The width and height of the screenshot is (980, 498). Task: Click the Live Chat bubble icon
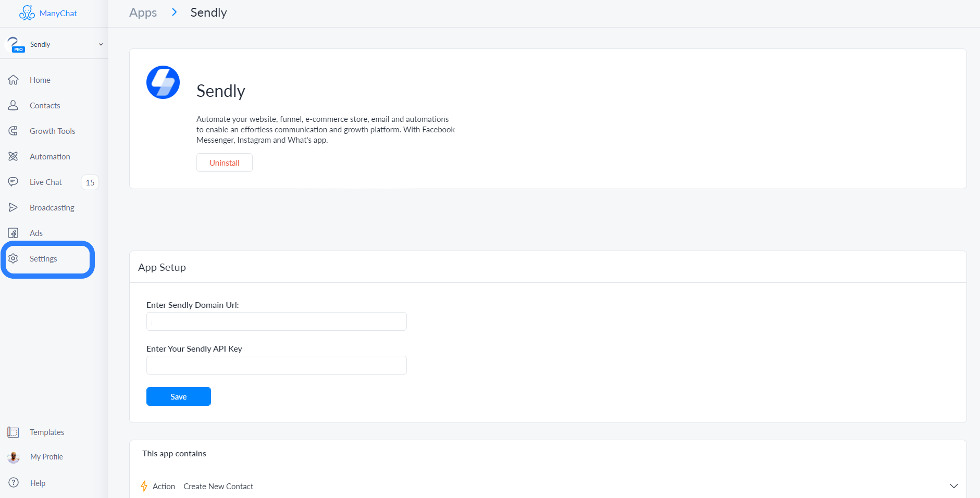[x=14, y=182]
